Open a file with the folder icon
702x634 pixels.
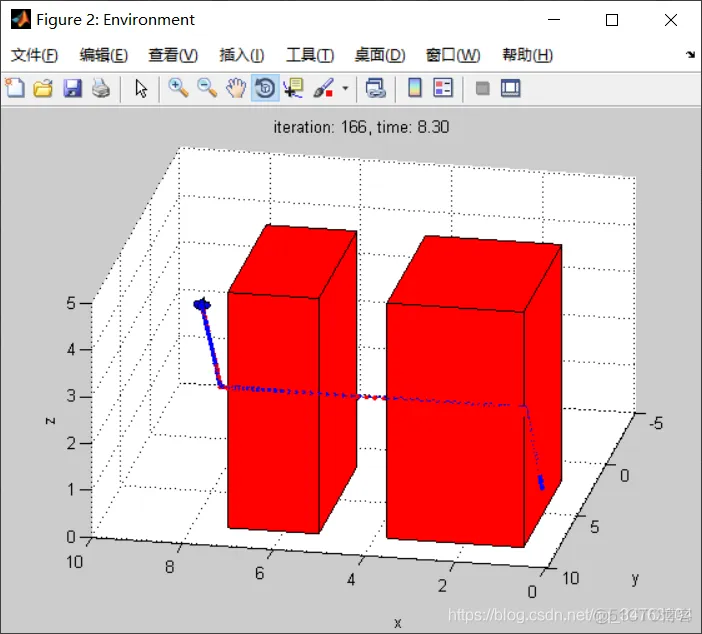tap(43, 88)
